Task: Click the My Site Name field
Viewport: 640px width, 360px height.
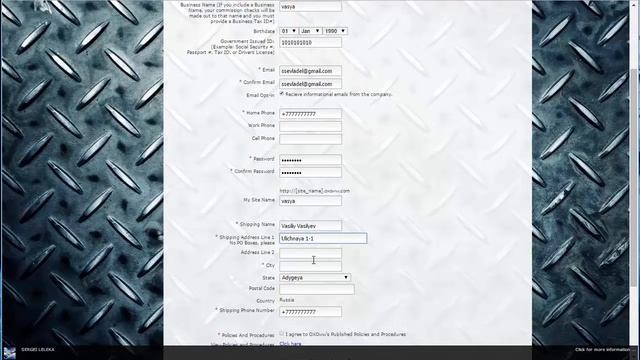Action: pos(310,201)
